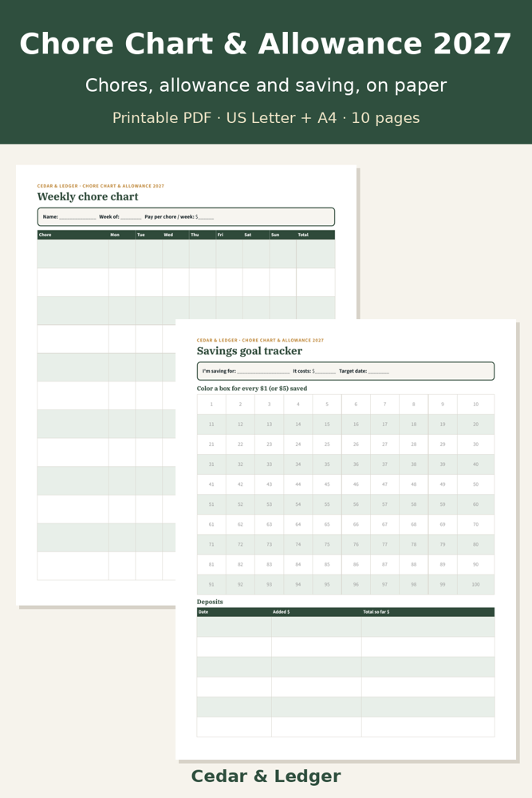Click the "Week of:" blank
The height and width of the screenshot is (798, 532).
[131, 217]
